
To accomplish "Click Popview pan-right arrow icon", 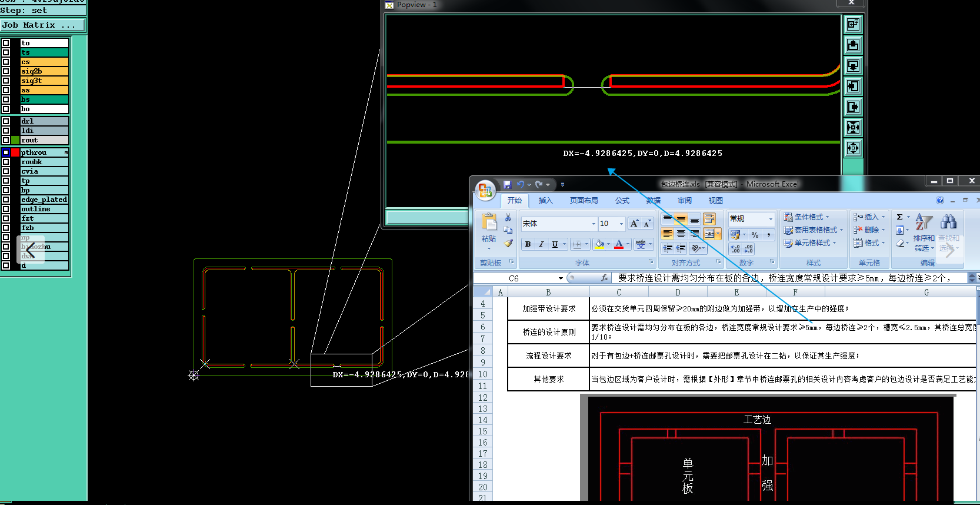I will 853,107.
